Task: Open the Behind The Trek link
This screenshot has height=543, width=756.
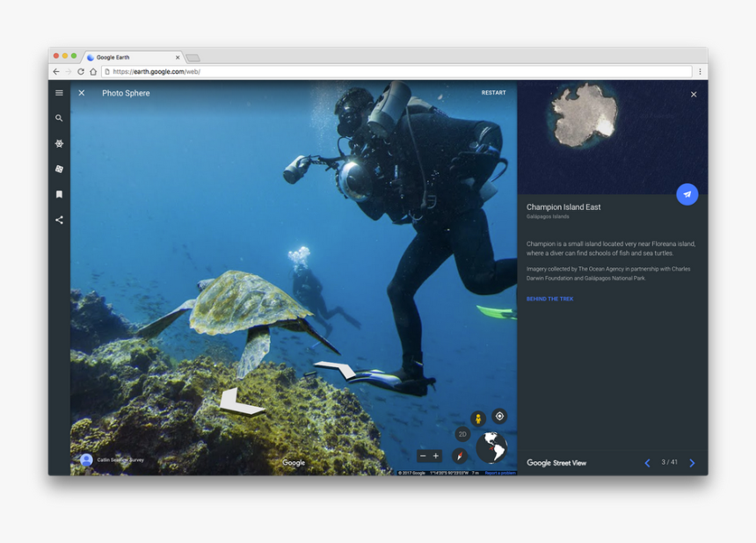Action: [x=549, y=299]
